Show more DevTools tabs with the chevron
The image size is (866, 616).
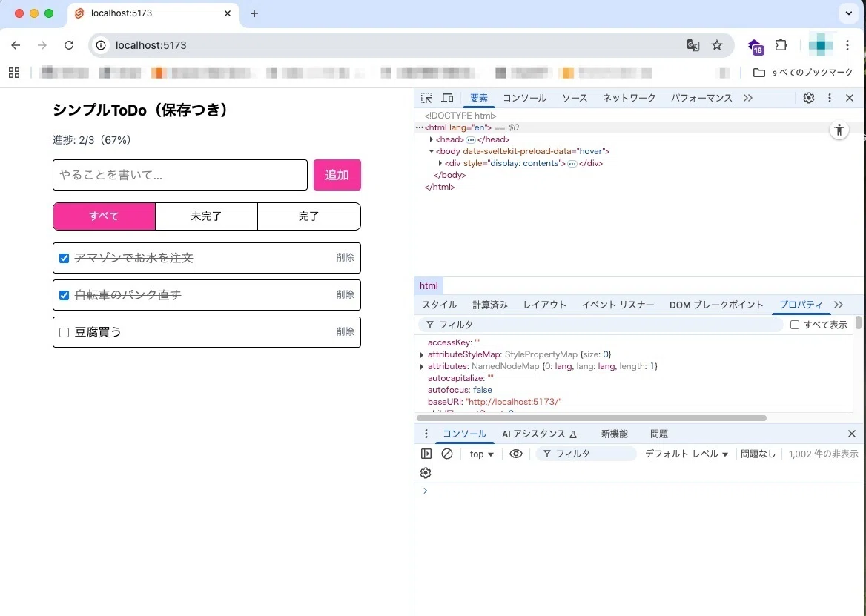pos(748,99)
